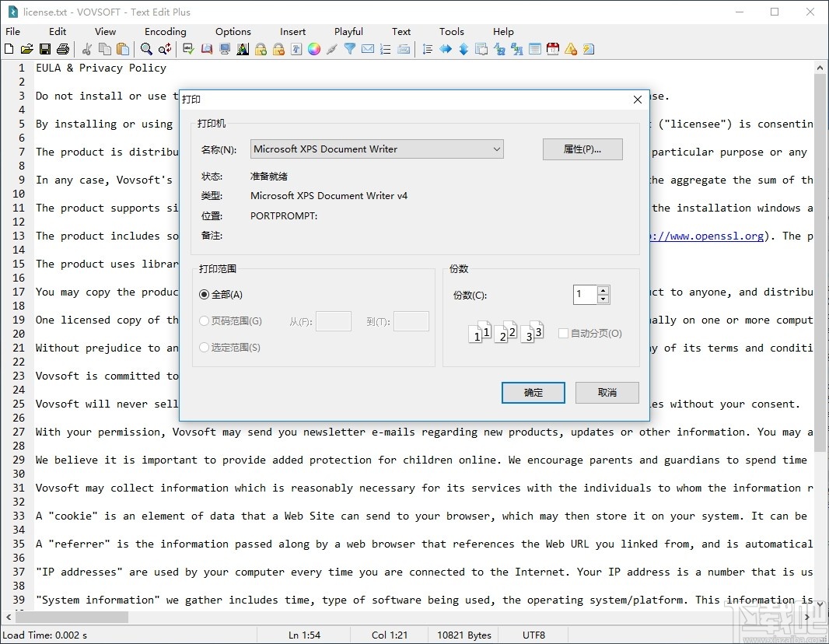Viewport: 829px width, 644px height.
Task: Open the Options menu
Action: pyautogui.click(x=233, y=32)
